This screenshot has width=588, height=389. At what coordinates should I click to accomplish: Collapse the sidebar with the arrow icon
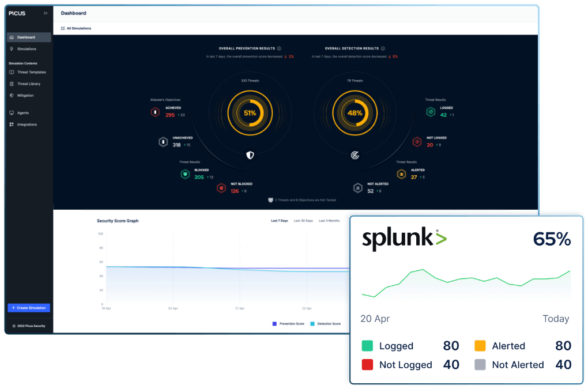point(46,13)
